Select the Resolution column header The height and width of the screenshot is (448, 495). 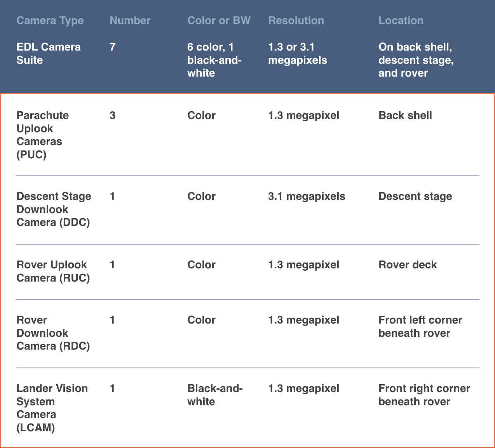point(296,21)
